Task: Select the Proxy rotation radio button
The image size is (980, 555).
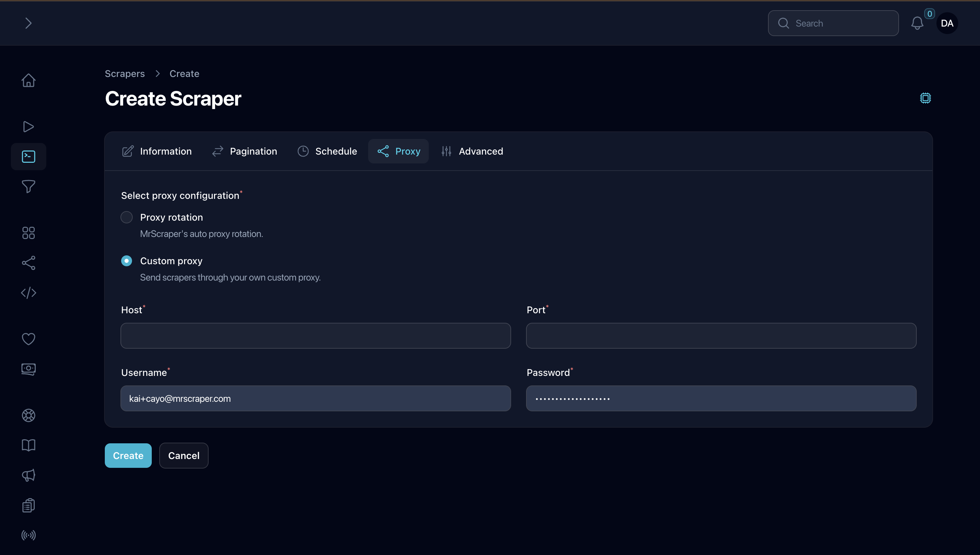Action: [x=127, y=217]
